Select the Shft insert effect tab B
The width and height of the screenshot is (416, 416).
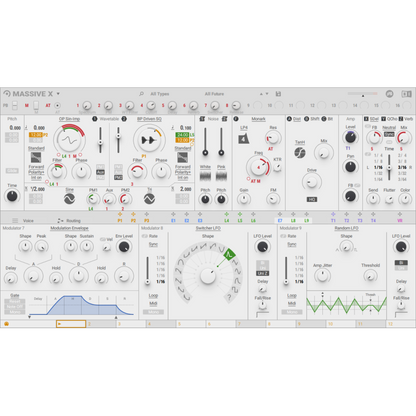312,119
